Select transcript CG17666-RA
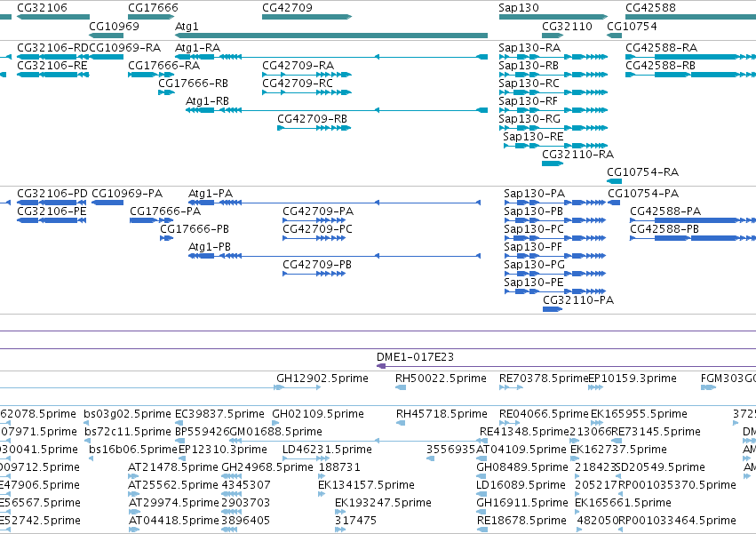 [x=151, y=75]
